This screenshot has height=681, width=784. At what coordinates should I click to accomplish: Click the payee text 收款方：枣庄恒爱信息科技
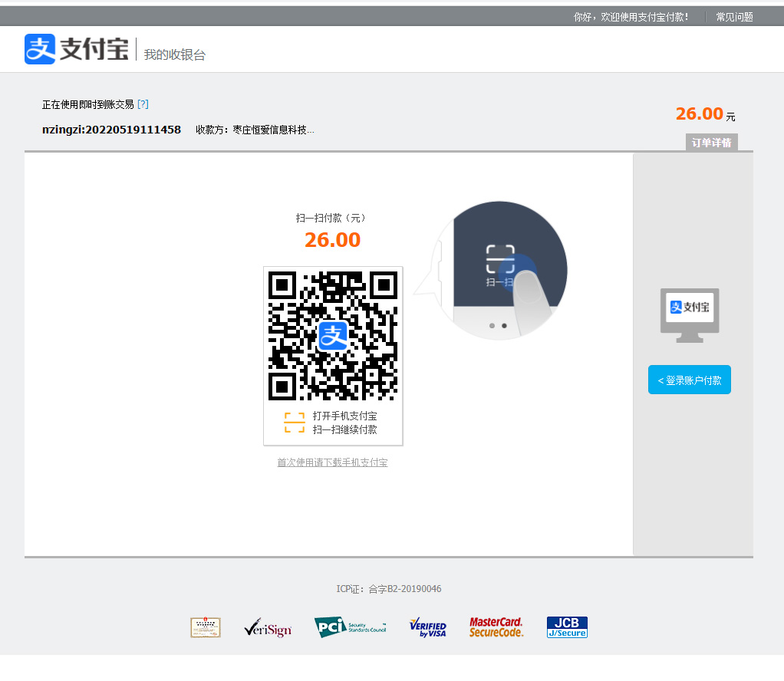point(255,130)
